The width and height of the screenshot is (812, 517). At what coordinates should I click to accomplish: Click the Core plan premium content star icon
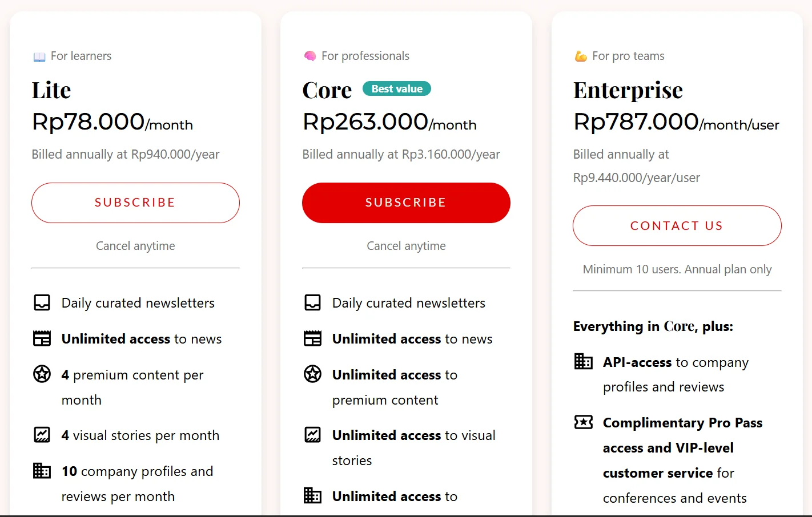click(x=312, y=374)
